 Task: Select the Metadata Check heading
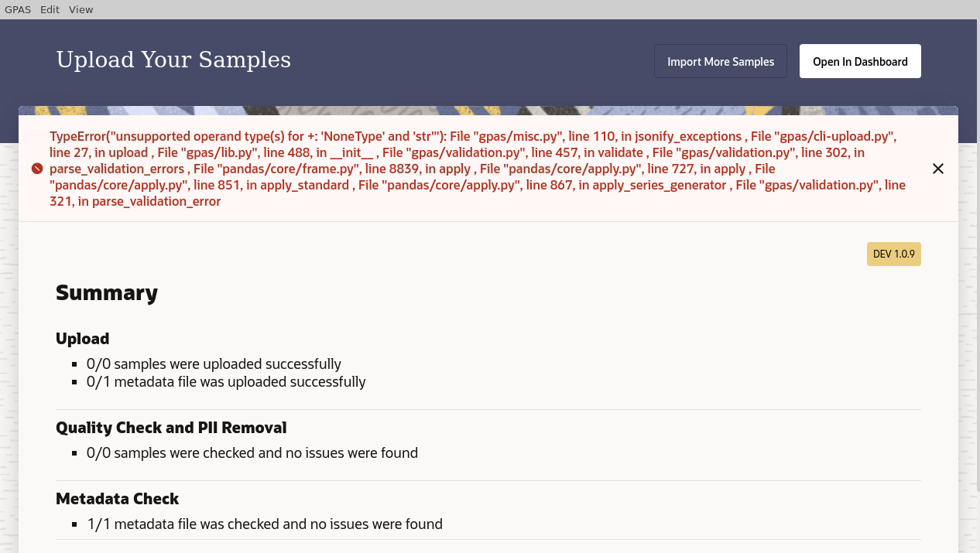(x=117, y=498)
